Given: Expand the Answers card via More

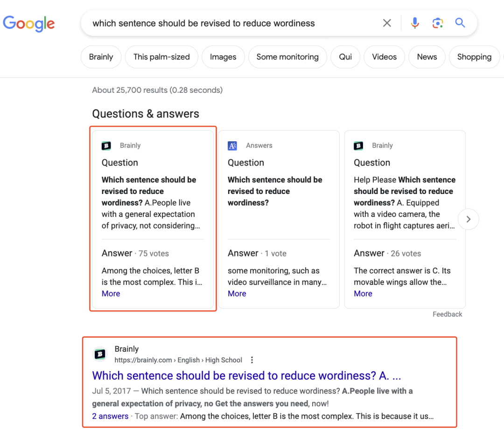Looking at the screenshot, I should [237, 293].
